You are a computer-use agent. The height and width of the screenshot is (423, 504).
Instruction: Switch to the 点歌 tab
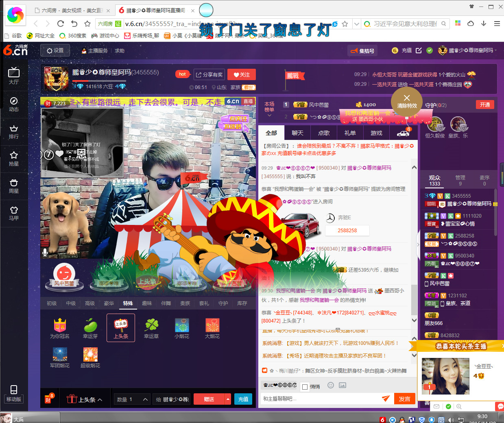click(324, 133)
